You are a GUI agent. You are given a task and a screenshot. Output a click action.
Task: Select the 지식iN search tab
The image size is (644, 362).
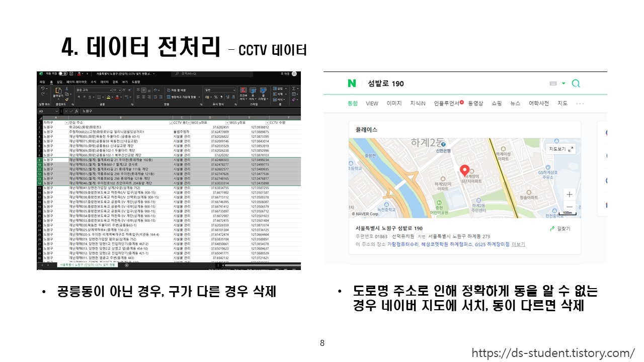point(418,103)
